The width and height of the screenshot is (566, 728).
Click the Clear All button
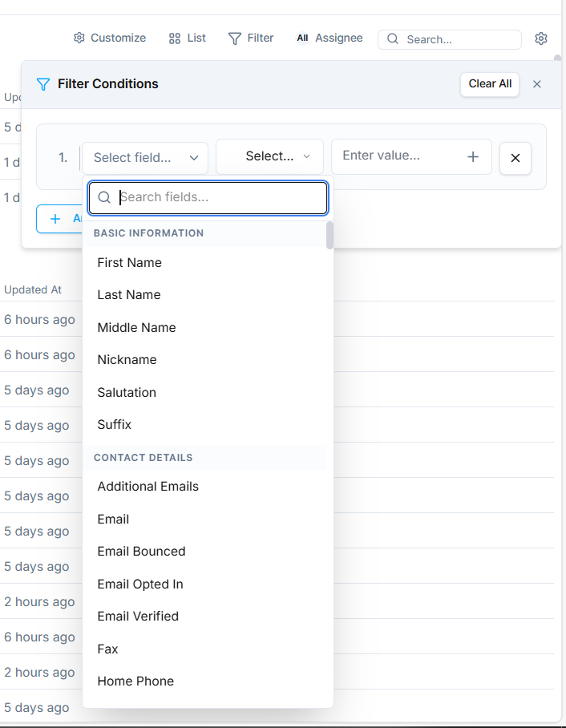tap(490, 84)
